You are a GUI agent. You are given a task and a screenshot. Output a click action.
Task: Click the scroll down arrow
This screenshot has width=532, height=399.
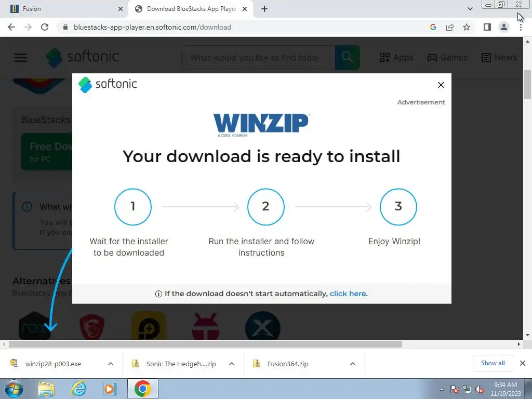click(x=528, y=335)
